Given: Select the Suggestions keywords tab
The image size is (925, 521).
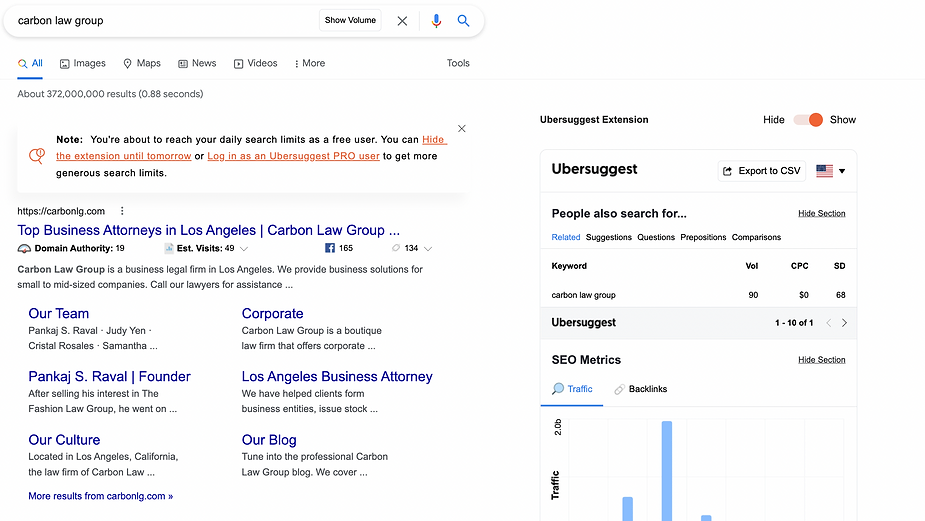Looking at the screenshot, I should (609, 237).
